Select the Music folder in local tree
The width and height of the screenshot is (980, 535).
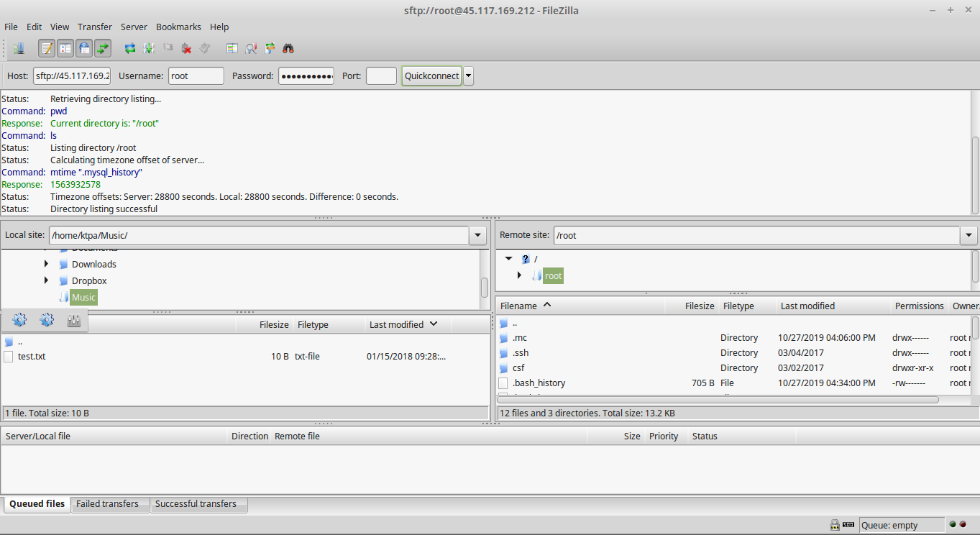(83, 297)
